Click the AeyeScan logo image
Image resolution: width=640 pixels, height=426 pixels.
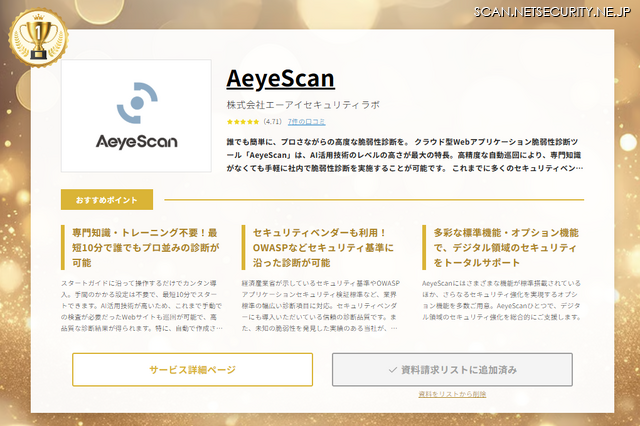(x=136, y=117)
